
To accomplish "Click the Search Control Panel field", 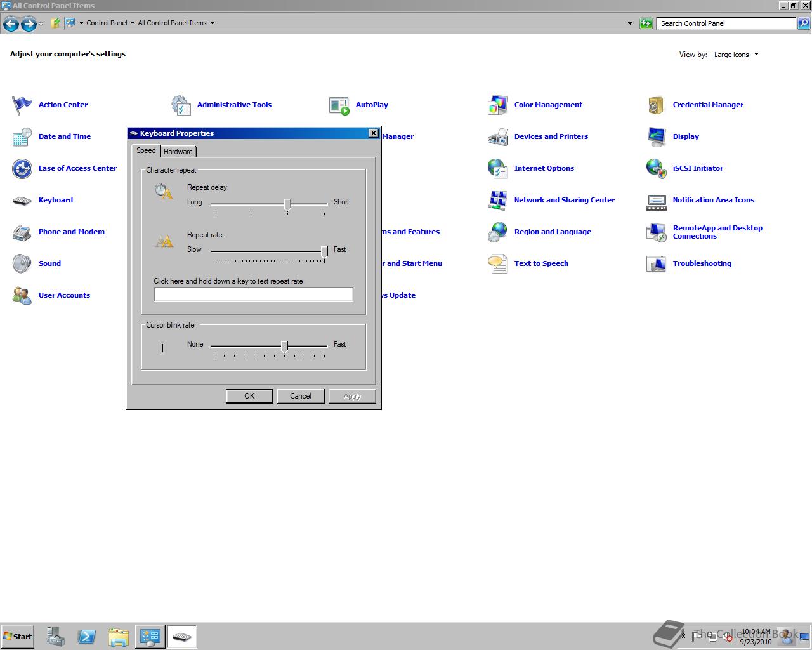I will click(726, 23).
